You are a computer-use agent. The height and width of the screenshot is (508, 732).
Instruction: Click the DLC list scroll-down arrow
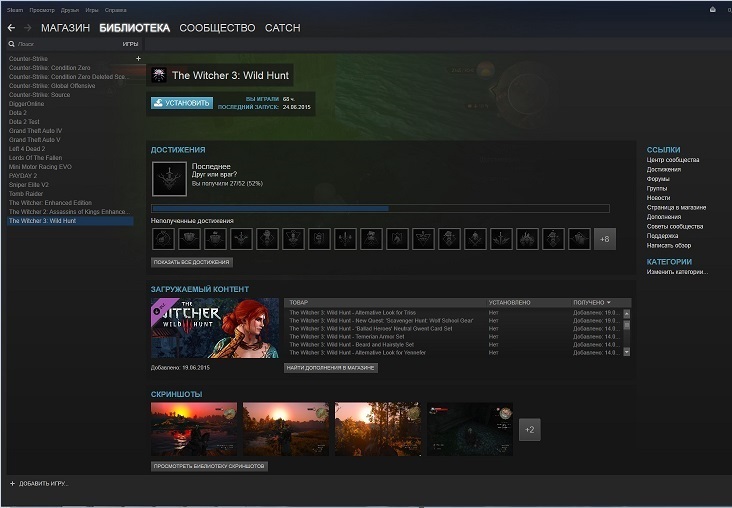pyautogui.click(x=626, y=352)
